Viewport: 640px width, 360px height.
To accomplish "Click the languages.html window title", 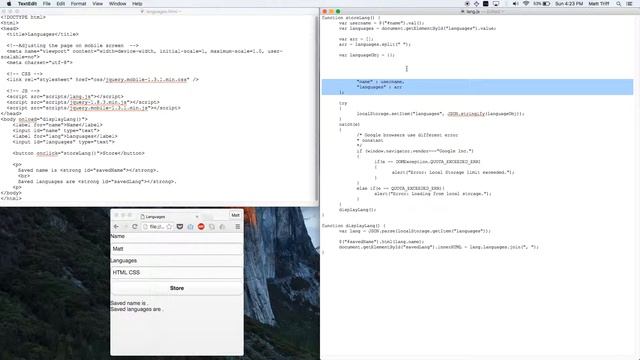I will click(162, 11).
